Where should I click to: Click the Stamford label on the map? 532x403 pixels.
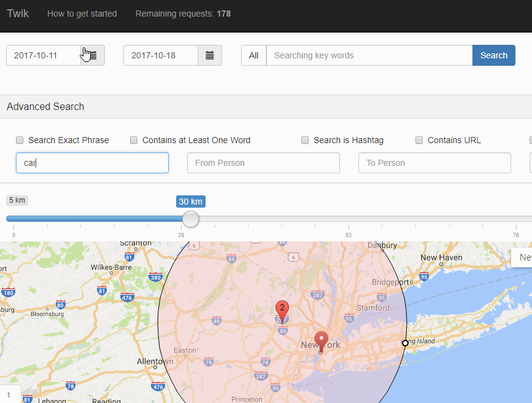[x=373, y=308]
